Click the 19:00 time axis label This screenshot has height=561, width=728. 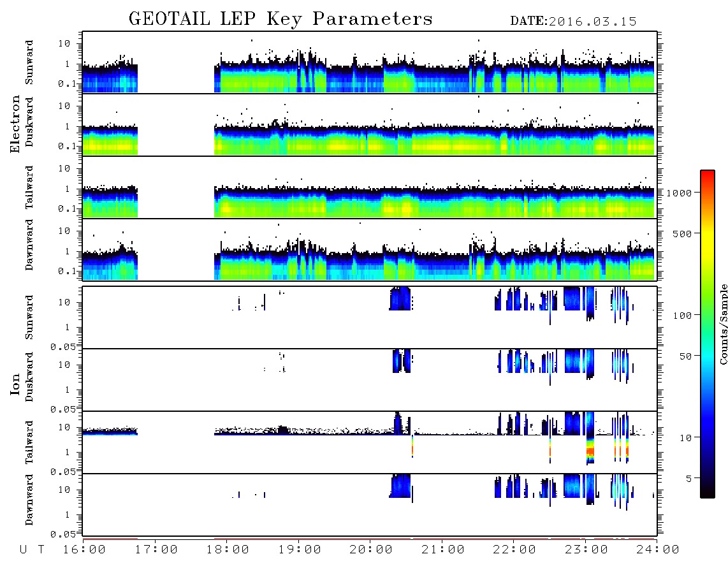300,550
